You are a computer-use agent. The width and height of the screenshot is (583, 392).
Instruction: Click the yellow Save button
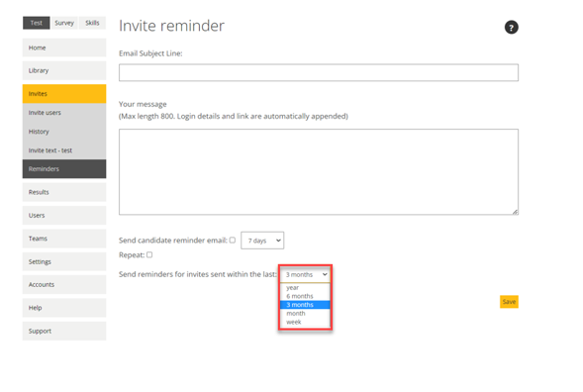(x=509, y=302)
